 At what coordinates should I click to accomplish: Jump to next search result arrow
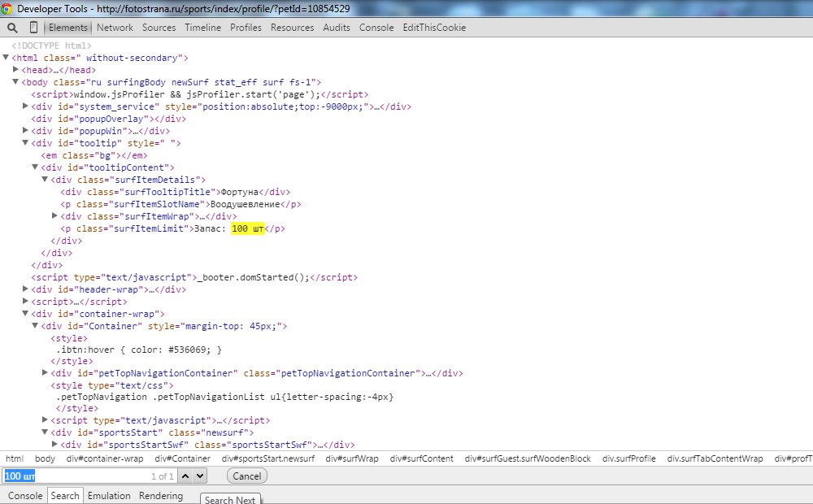200,476
